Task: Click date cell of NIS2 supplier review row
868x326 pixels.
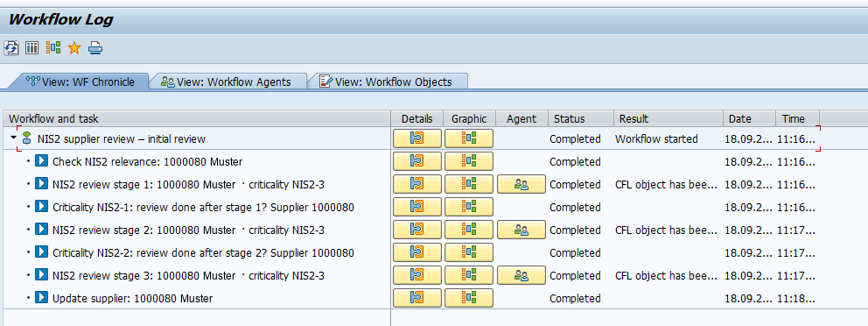Action: [x=748, y=138]
